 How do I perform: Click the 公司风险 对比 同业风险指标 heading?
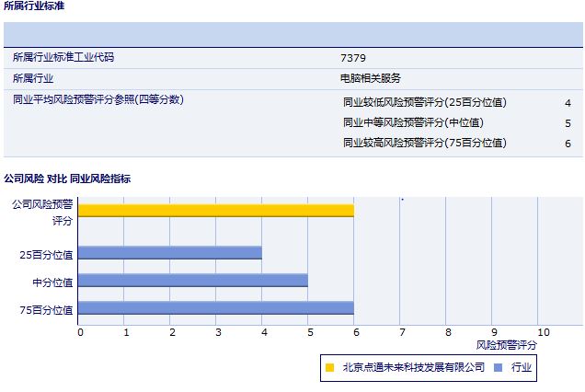pos(67,178)
